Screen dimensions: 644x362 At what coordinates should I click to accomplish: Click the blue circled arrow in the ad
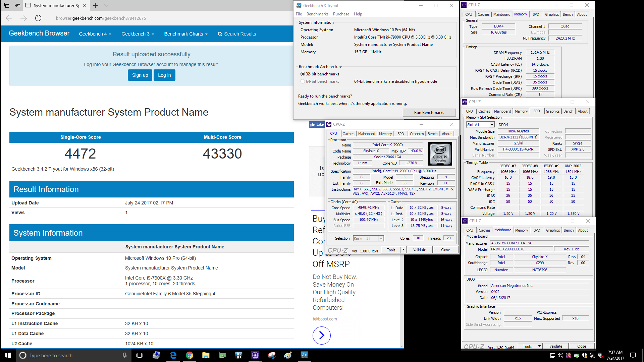322,335
